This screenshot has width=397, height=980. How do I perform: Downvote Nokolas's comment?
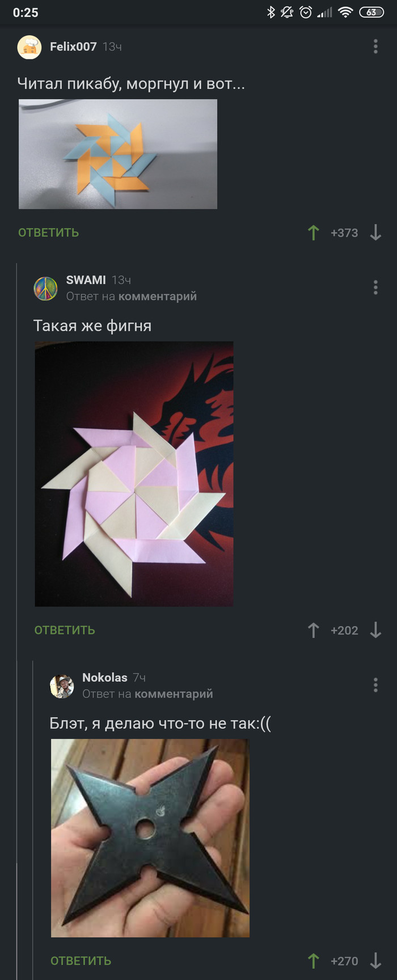[x=375, y=961]
